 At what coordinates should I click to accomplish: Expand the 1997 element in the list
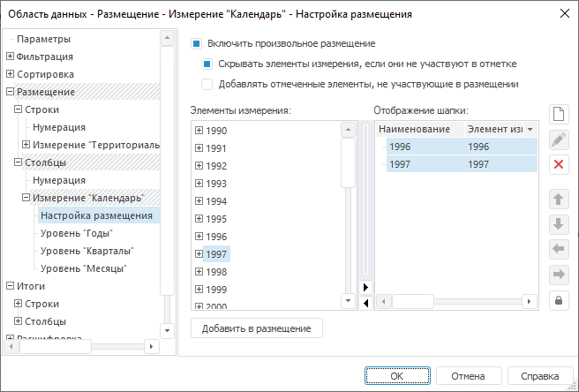click(199, 254)
